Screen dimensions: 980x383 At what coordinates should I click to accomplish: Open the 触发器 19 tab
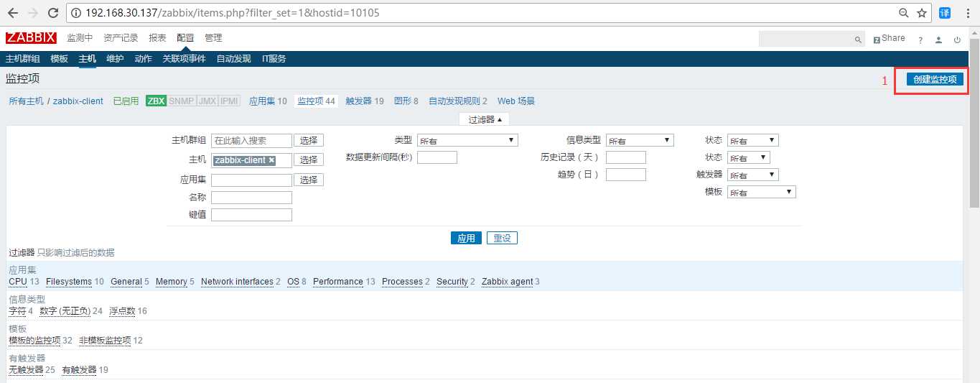[365, 101]
